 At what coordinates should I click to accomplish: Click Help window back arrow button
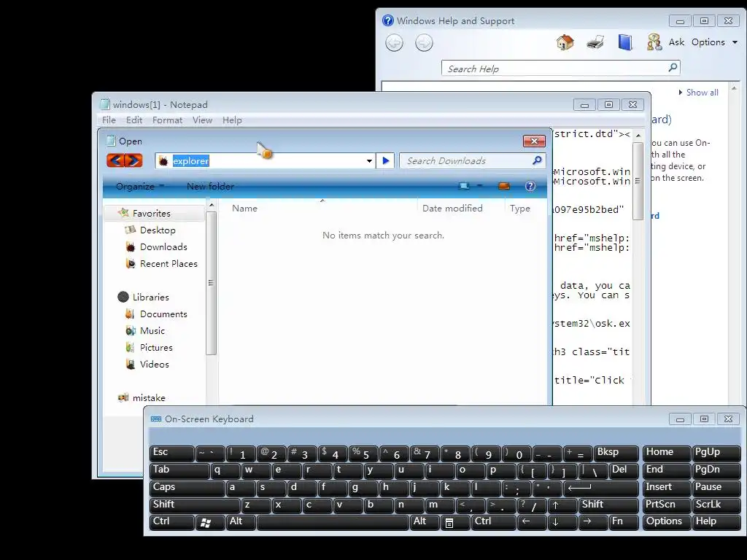pyautogui.click(x=394, y=43)
